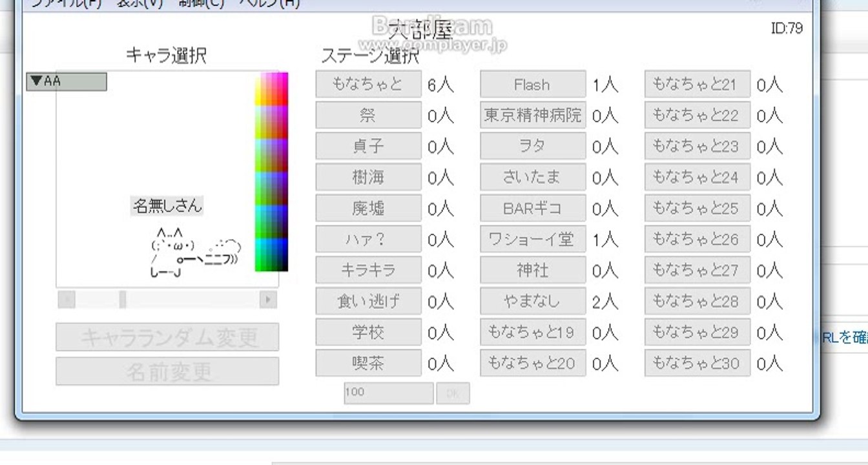Select the ワショーイ堂 stage
868x465 pixels.
point(533,239)
